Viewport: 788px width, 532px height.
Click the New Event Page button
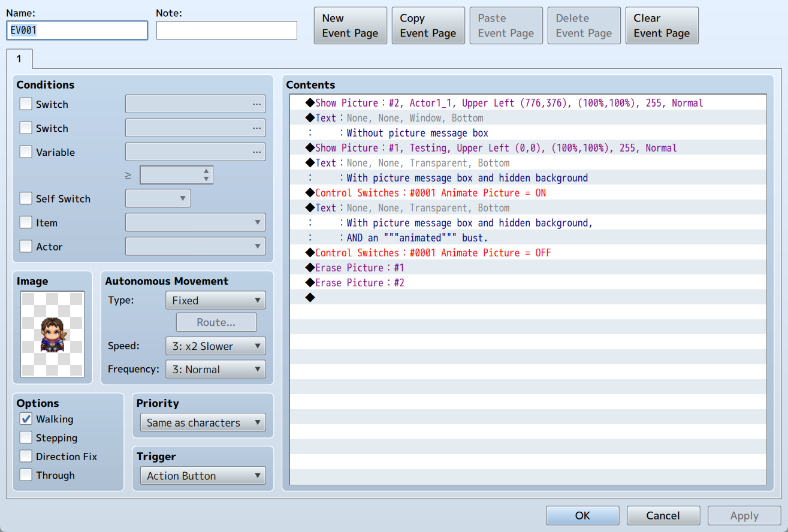click(351, 26)
